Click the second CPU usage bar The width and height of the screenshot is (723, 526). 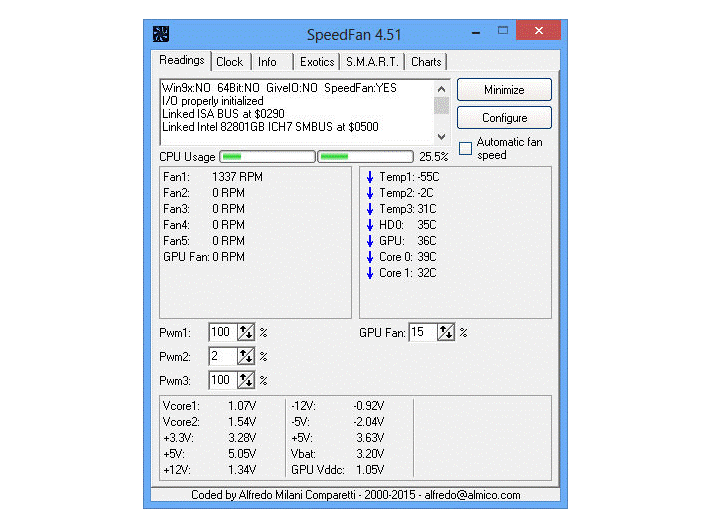(x=365, y=157)
